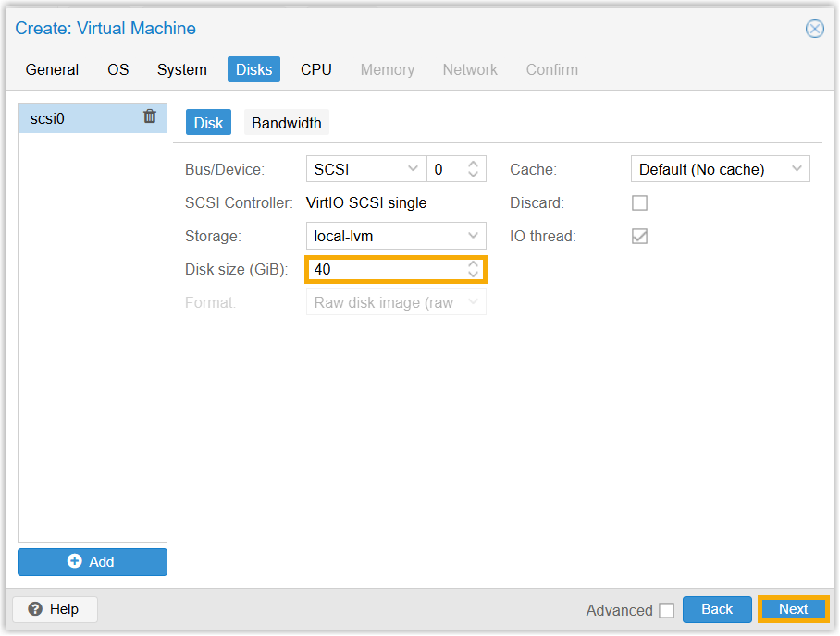Open the Bandwidth sub-tab

[x=287, y=123]
